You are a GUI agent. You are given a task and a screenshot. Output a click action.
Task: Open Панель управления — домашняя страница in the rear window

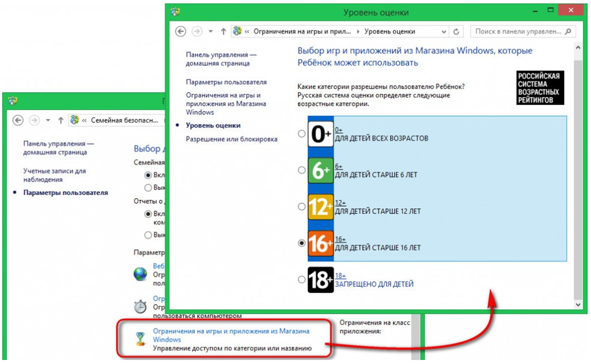point(58,148)
